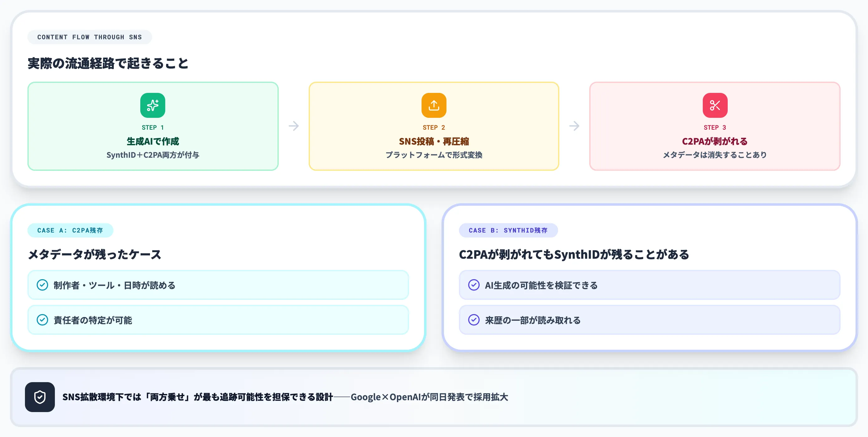This screenshot has width=868, height=437.
Task: Click the STEP 3 label
Action: coord(715,127)
